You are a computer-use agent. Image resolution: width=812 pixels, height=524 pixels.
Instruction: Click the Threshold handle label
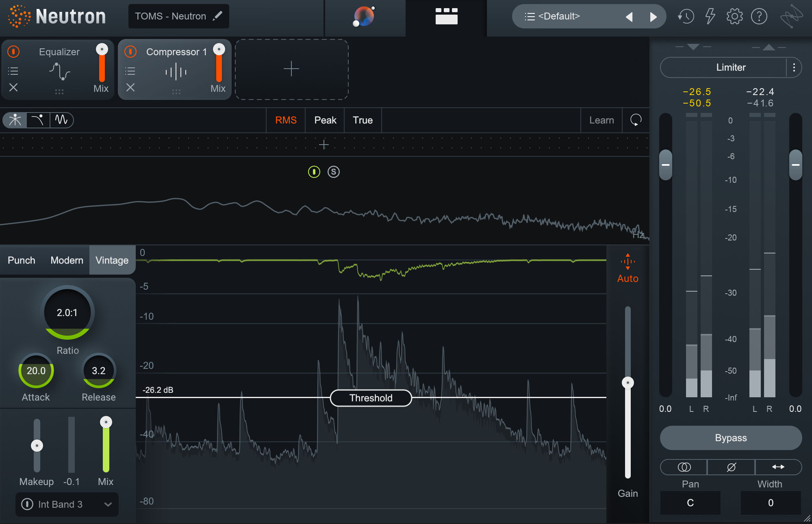371,398
